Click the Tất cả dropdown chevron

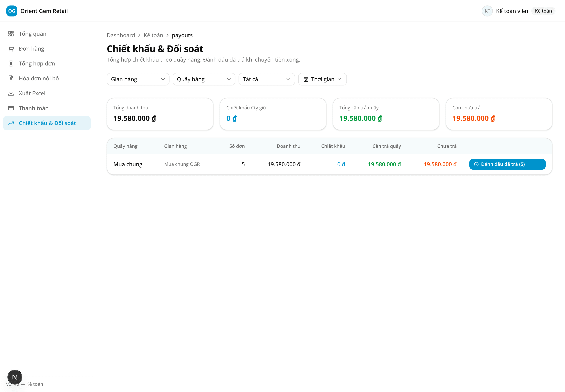click(x=288, y=79)
